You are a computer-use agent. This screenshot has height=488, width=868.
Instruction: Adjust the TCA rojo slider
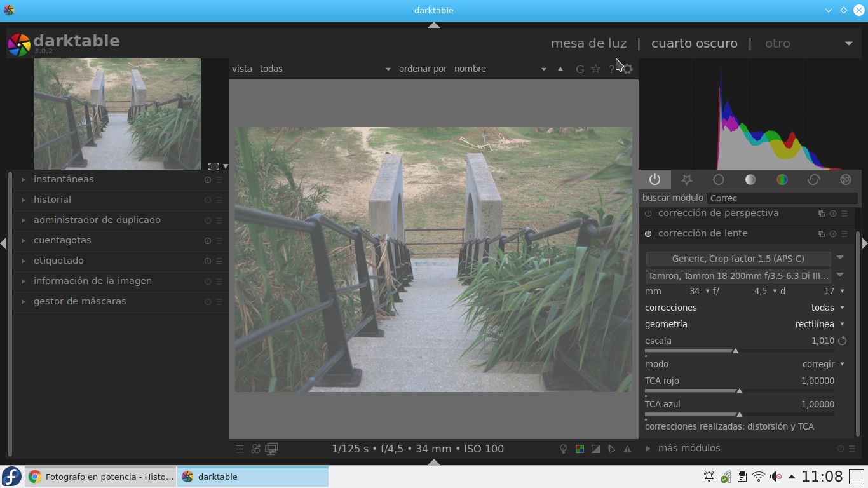[740, 390]
